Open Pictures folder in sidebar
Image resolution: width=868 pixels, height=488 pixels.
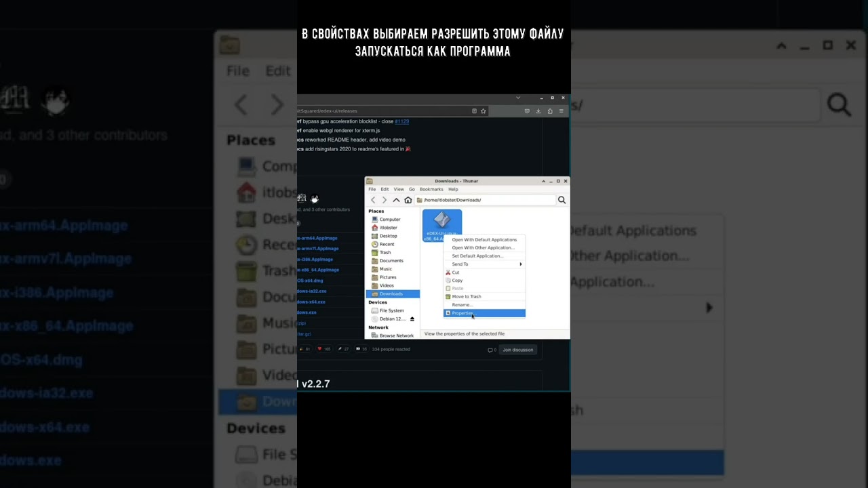[392, 277]
